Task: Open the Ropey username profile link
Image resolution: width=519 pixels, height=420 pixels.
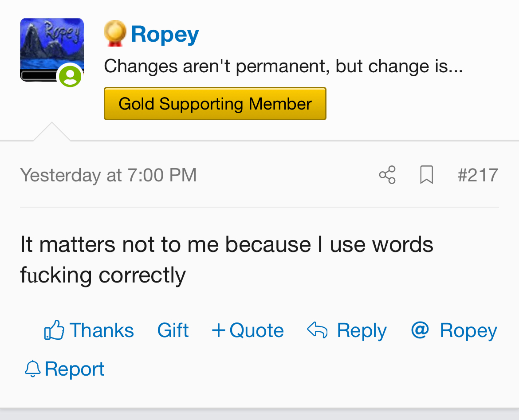Action: click(165, 34)
